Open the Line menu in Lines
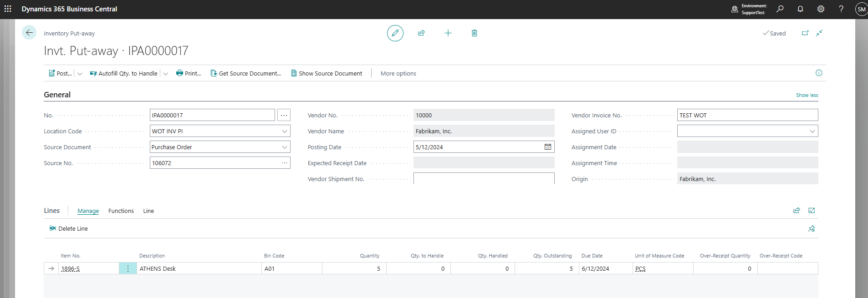Screen dimensions: 868x298 (x=148, y=211)
